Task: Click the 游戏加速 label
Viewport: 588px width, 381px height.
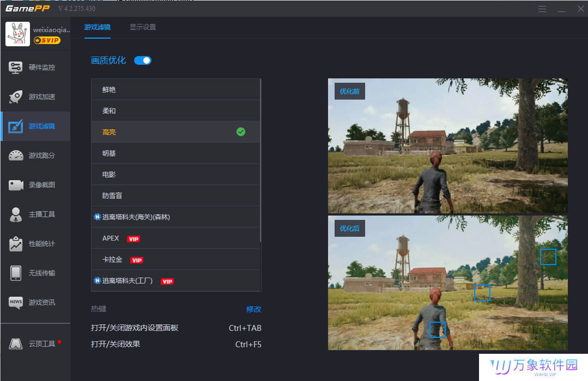Action: tap(42, 97)
